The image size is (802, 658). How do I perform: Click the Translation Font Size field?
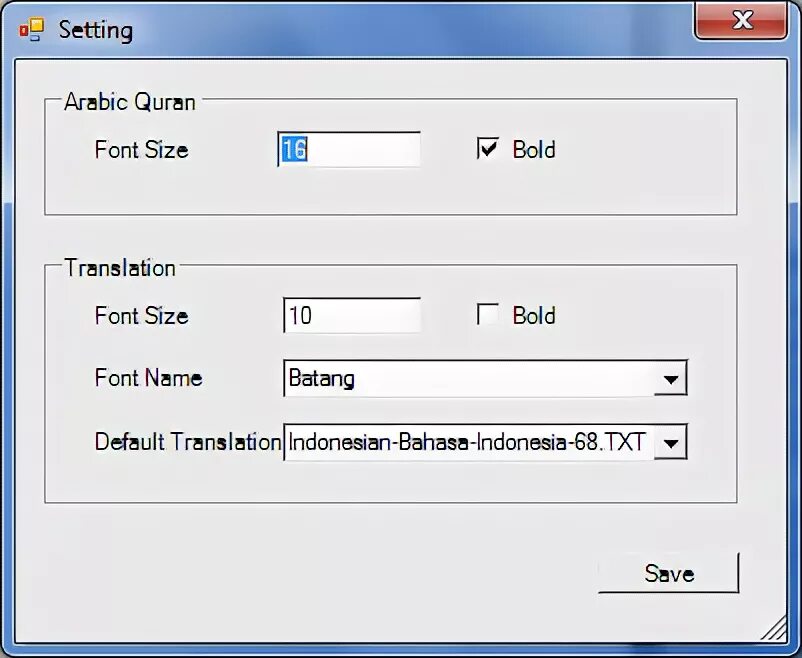click(352, 315)
